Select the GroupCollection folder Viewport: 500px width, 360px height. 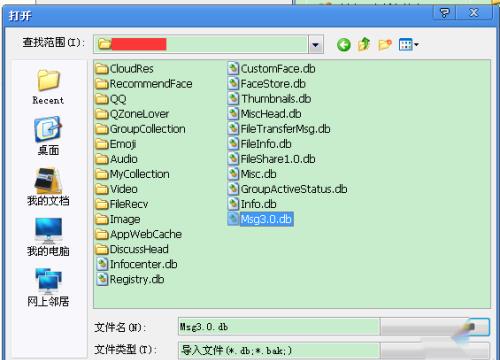[x=140, y=129]
